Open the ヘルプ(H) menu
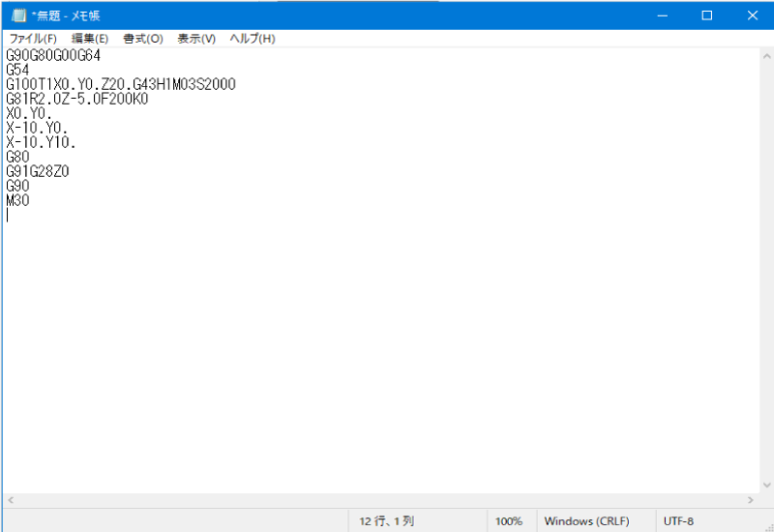 coord(252,39)
